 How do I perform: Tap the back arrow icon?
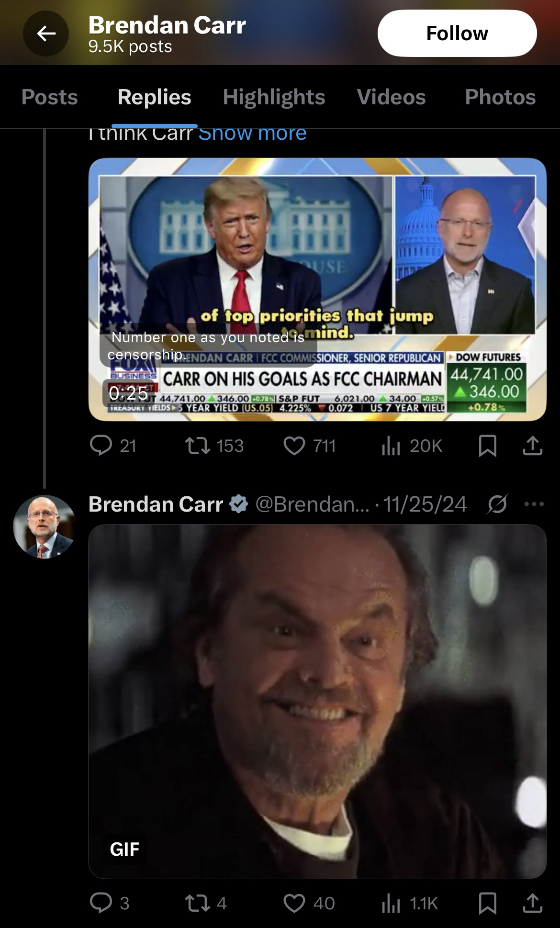[x=46, y=34]
